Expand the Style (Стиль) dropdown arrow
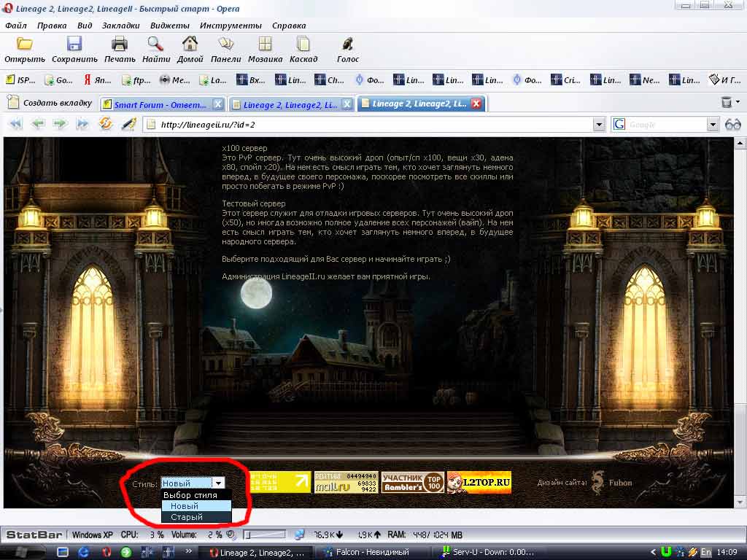The width and height of the screenshot is (747, 560). tap(218, 483)
